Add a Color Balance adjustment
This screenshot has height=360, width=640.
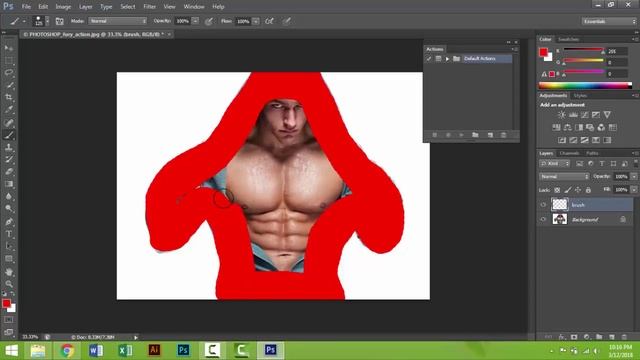(x=567, y=128)
